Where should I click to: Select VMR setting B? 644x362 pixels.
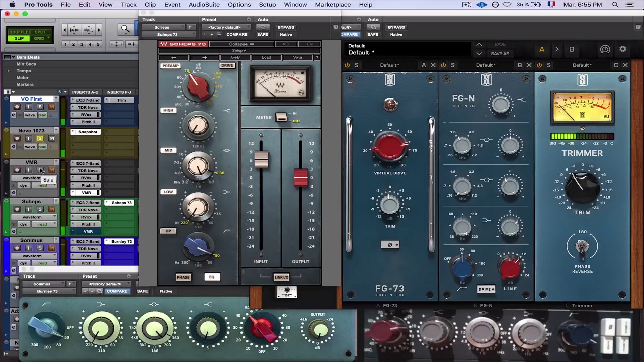point(572,49)
